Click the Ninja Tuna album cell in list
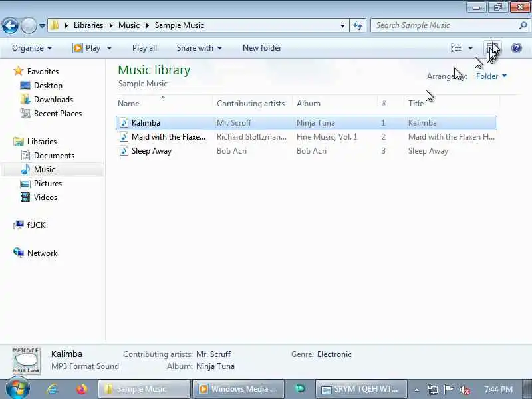The image size is (532, 399). [315, 123]
